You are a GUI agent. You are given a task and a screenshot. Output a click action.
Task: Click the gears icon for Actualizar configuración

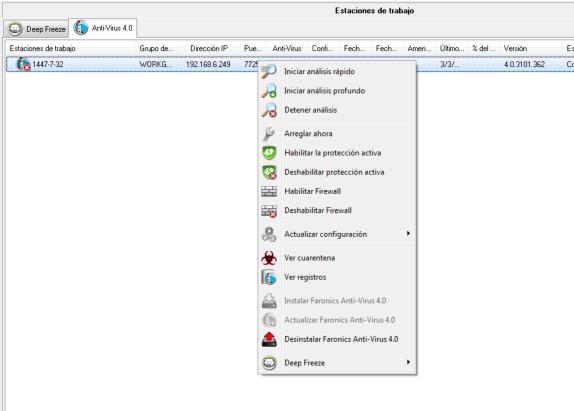269,234
